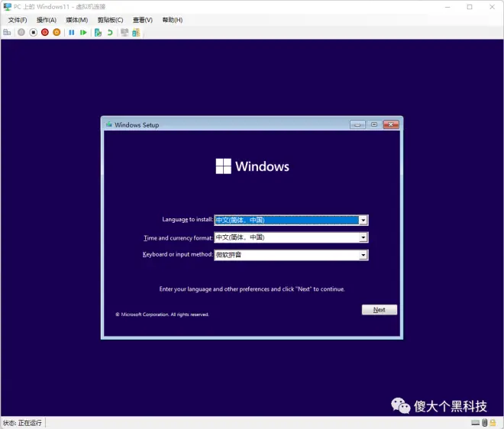Image resolution: width=504 pixels, height=429 pixels.
Task: Pause the virtual machine
Action: tap(72, 33)
